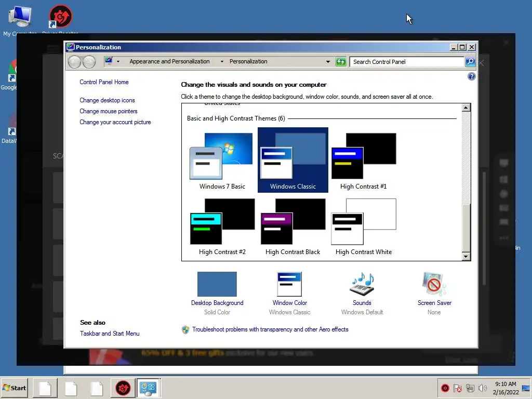Viewport: 532px width, 399px height.
Task: Expand dropdown after Appearance and Personalization
Action: click(x=222, y=62)
